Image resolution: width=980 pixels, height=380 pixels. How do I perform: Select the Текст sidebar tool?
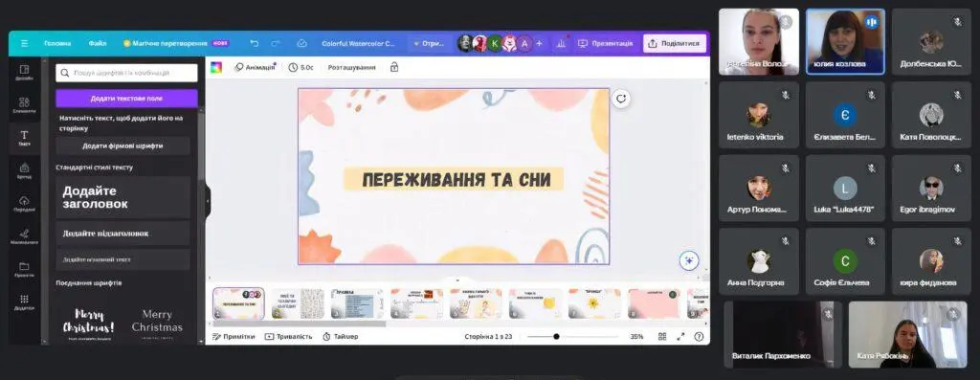(24, 138)
